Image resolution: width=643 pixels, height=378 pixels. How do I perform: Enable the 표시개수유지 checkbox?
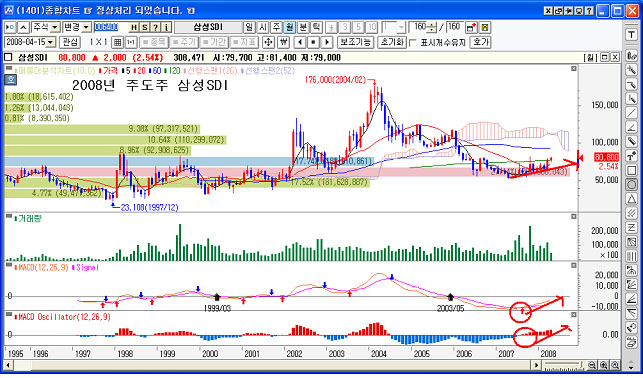point(413,42)
